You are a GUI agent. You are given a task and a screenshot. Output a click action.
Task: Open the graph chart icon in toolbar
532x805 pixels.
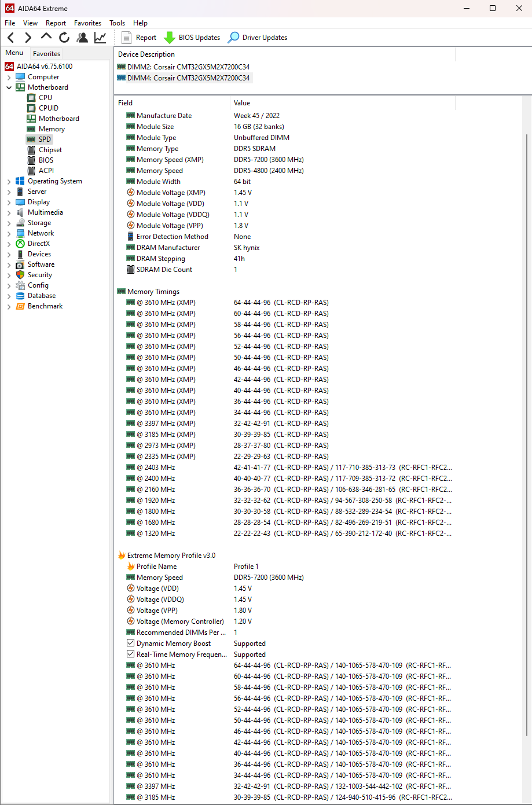coord(100,38)
